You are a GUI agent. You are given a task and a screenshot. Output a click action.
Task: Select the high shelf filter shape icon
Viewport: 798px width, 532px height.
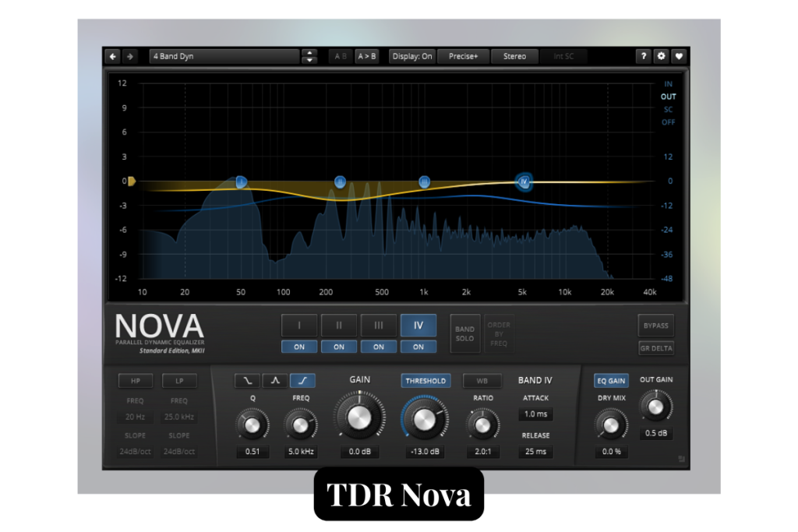pyautogui.click(x=302, y=380)
